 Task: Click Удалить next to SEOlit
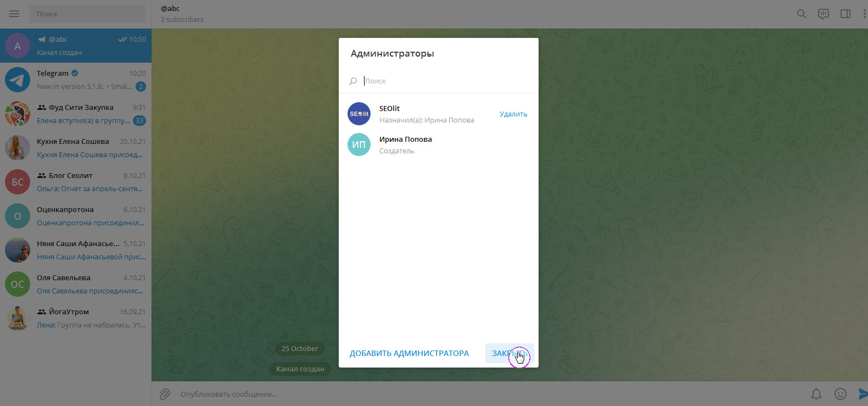coord(513,114)
